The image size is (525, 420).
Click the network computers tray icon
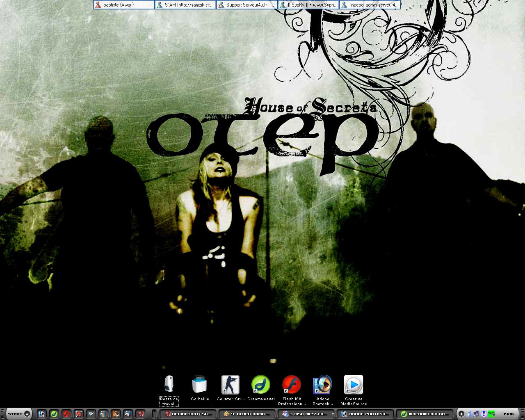click(x=476, y=414)
